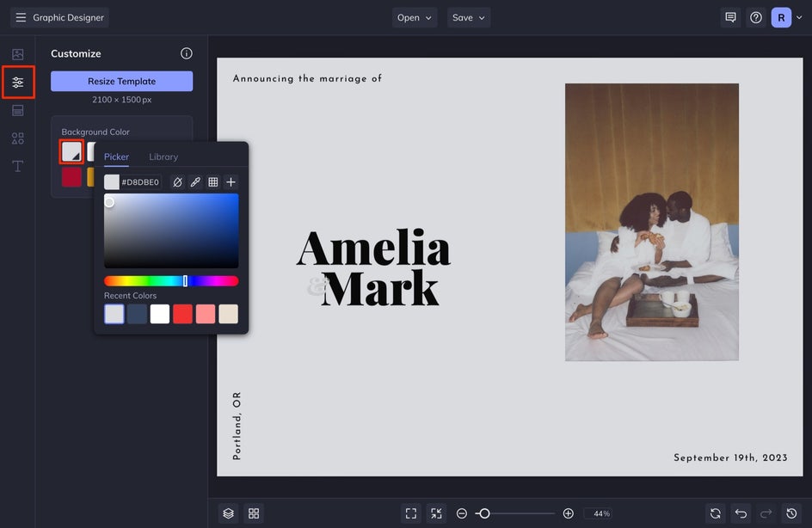Click the Resize Template button

point(121,82)
